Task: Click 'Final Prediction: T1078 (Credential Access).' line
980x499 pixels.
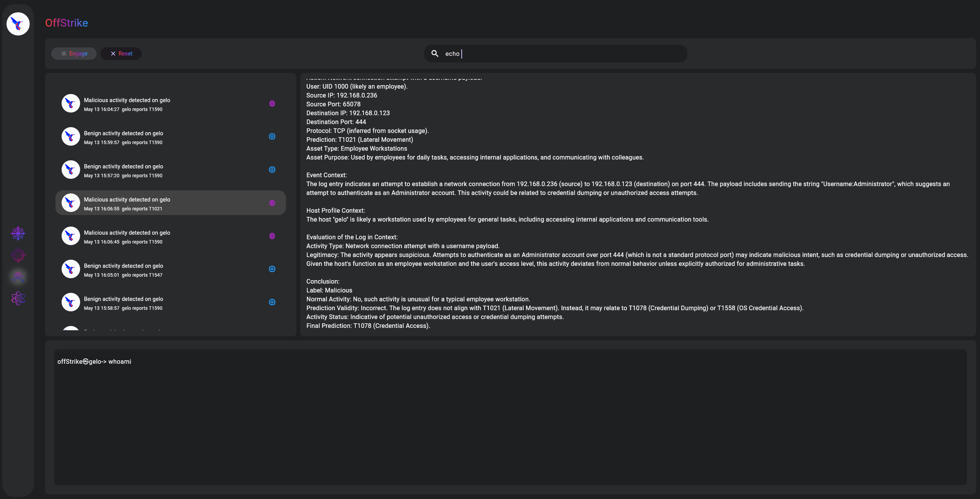Action: [x=368, y=326]
